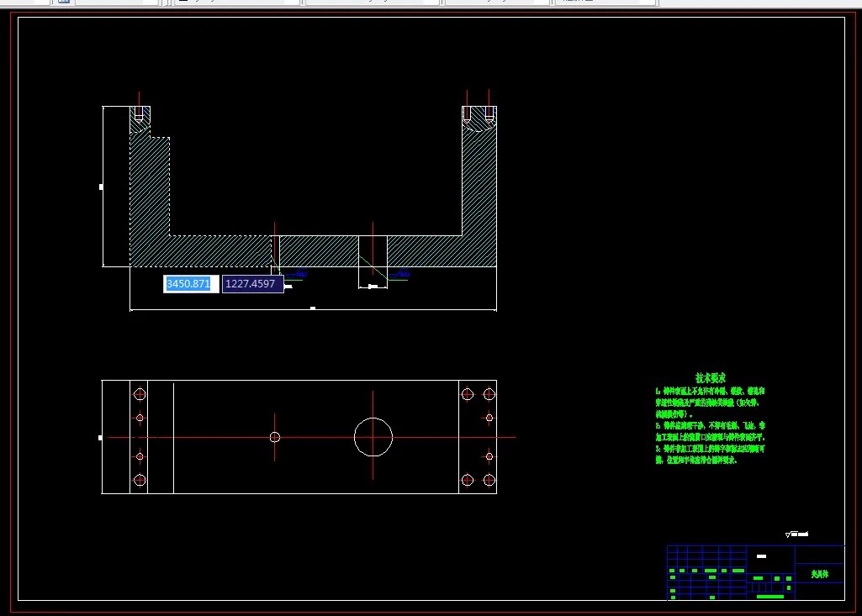Select the first technical requirement paragraph
The height and width of the screenshot is (616, 862).
(710, 403)
